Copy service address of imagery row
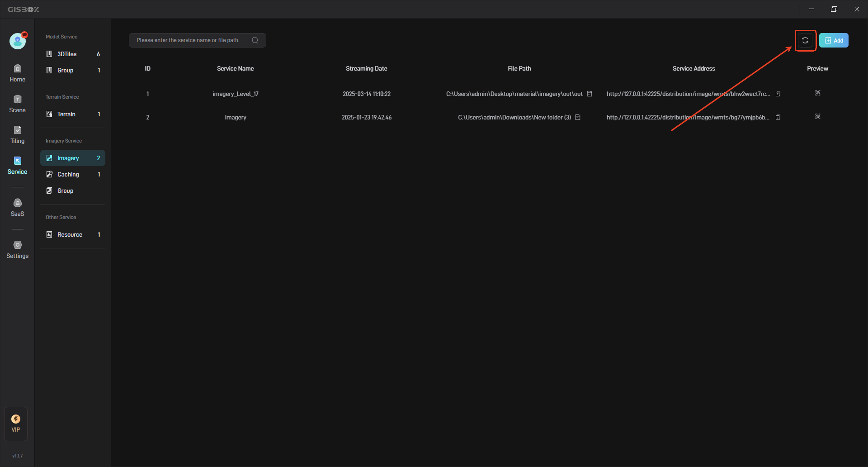Image resolution: width=868 pixels, height=467 pixels. [778, 117]
